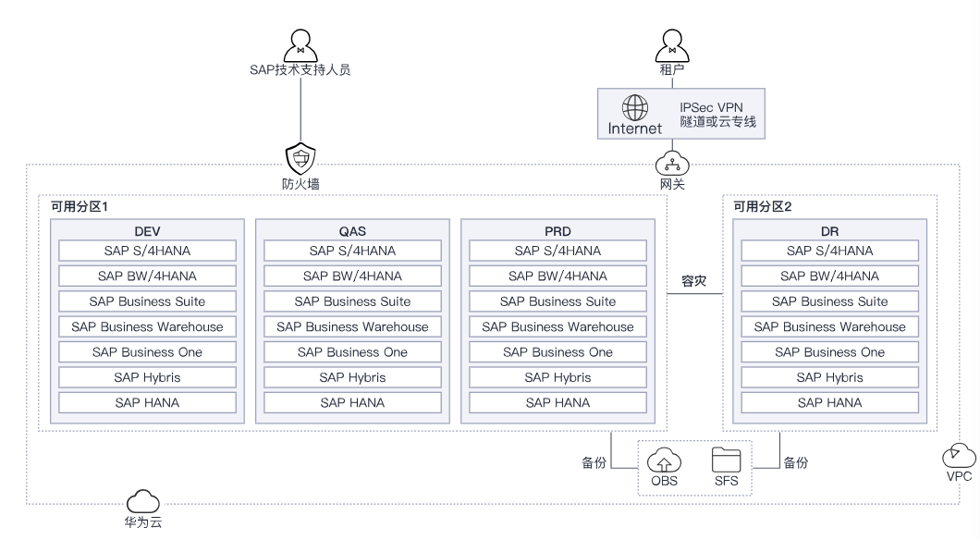
Task: Select SAP Business Warehouse box in DEV
Action: click(148, 326)
